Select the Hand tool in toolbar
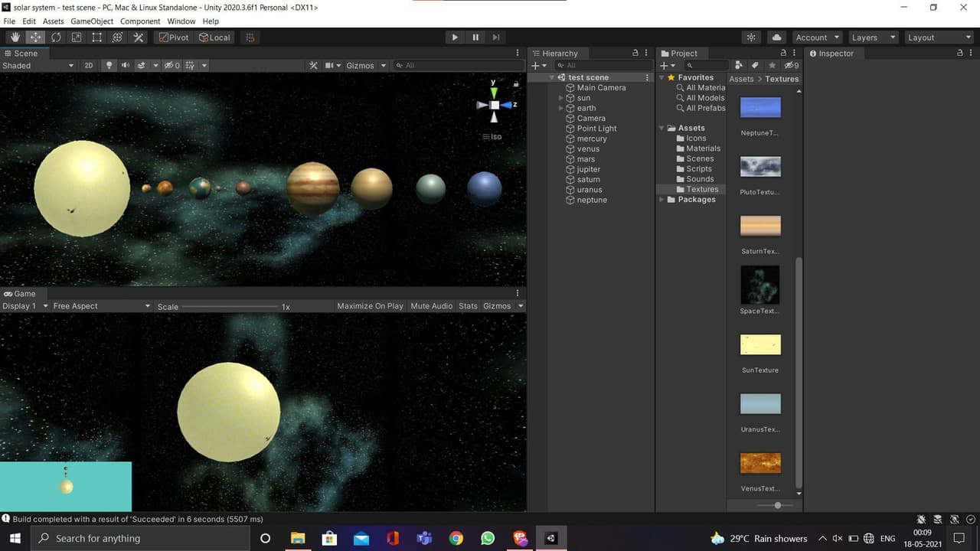This screenshot has height=551, width=980. [x=15, y=37]
